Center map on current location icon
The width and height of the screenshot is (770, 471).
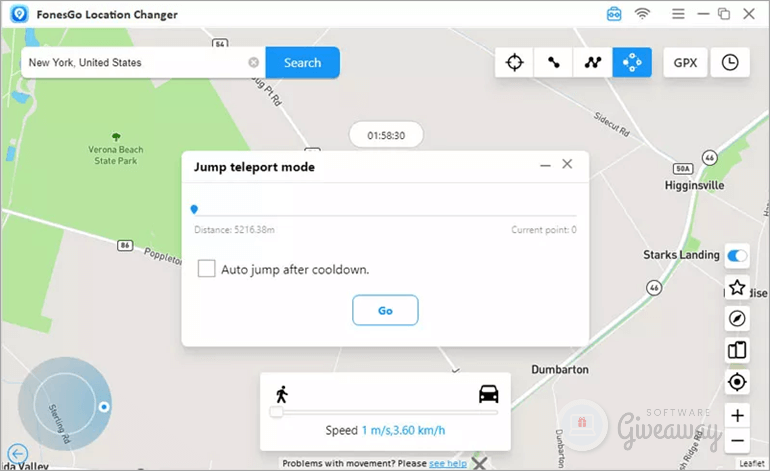point(737,382)
